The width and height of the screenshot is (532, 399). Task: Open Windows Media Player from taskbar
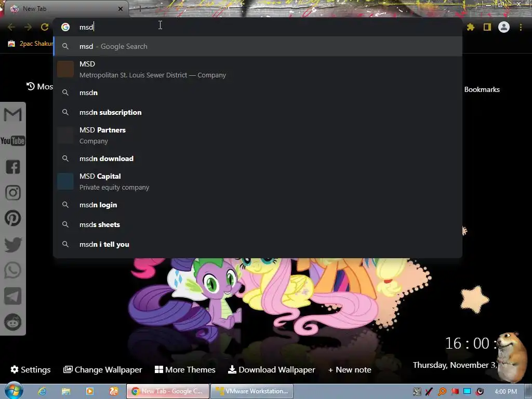pyautogui.click(x=90, y=391)
